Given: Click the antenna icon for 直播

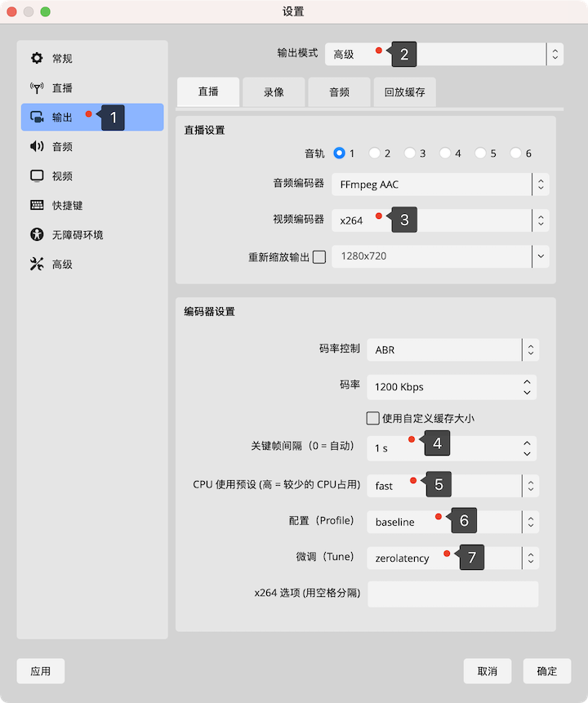Looking at the screenshot, I should point(37,88).
